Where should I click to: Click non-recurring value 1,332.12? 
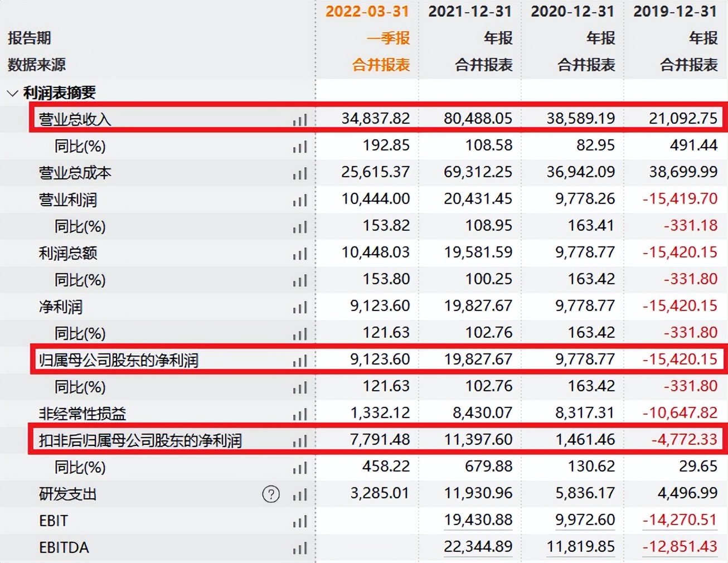pyautogui.click(x=380, y=412)
